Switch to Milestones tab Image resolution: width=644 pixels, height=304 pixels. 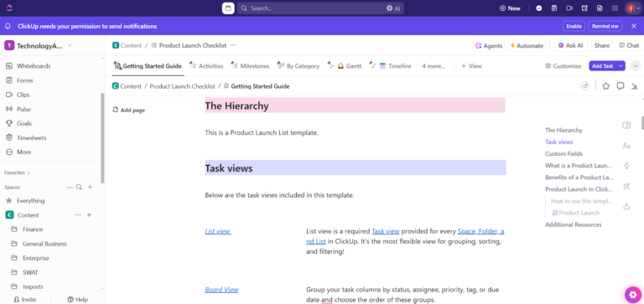tap(250, 66)
